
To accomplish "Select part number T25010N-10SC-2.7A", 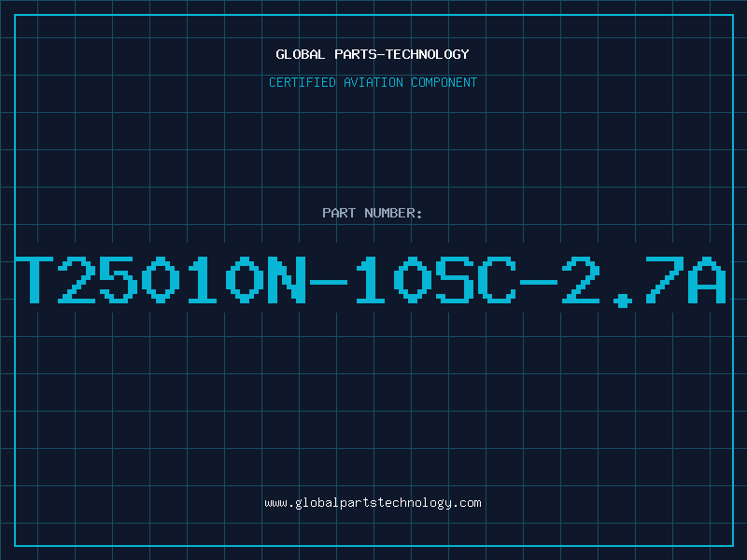I will coord(371,281).
